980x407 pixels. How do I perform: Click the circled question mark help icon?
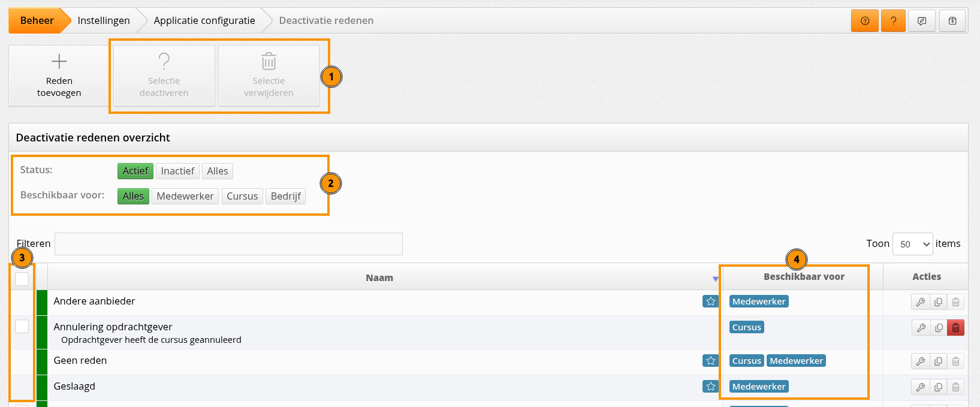click(864, 21)
